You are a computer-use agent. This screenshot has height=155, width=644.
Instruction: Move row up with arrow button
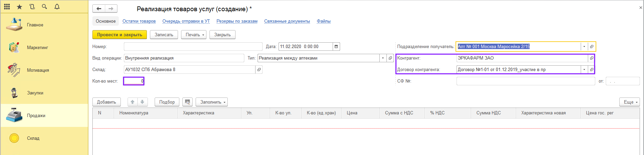(133, 102)
